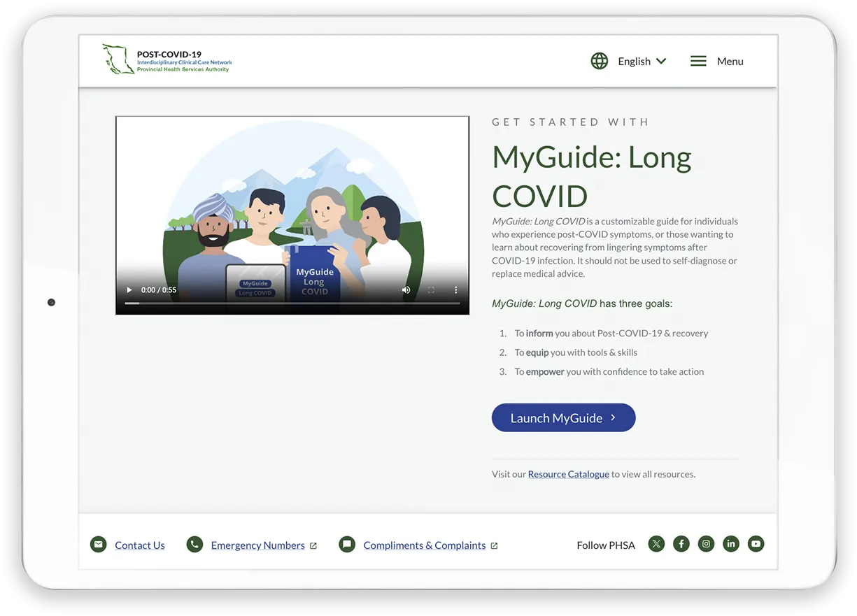The width and height of the screenshot is (857, 616).
Task: Open PHSA YouTube channel
Action: 756,544
